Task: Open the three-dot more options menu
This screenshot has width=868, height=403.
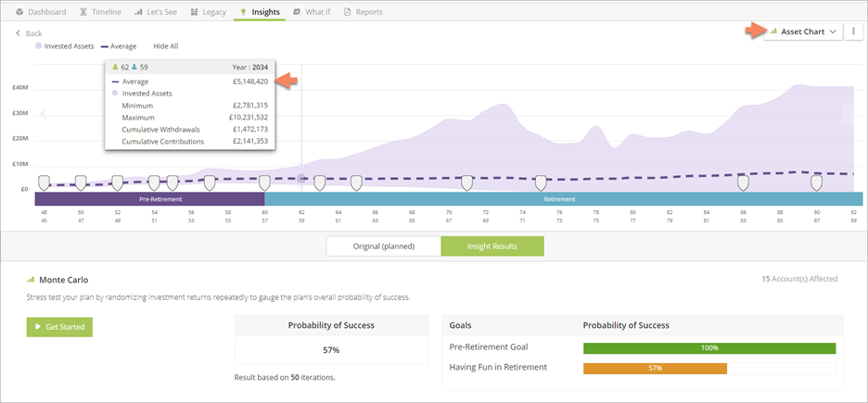Action: click(853, 31)
